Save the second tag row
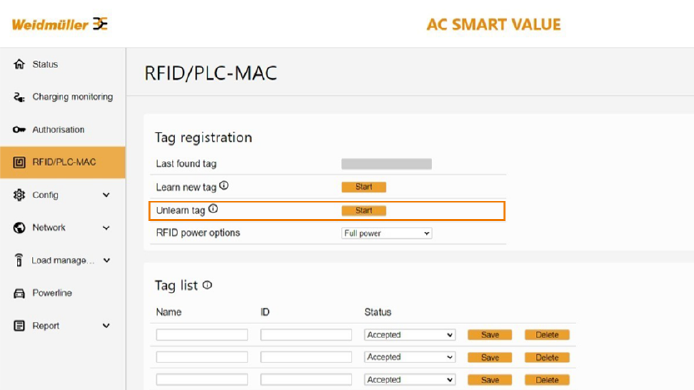 point(490,357)
